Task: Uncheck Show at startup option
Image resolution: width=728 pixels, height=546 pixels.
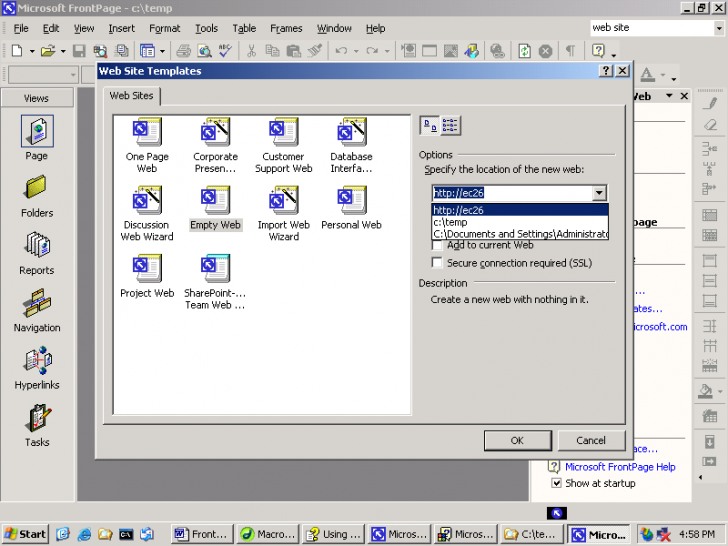Action: click(557, 483)
